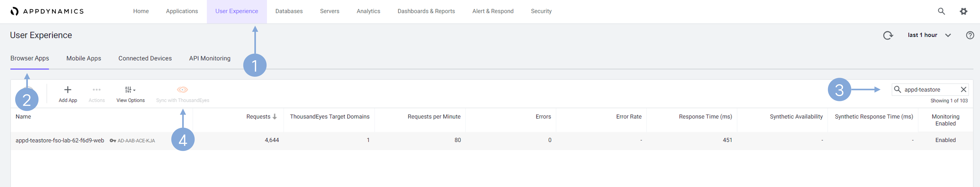Click the Response Time (ms) column header
Image resolution: width=980 pixels, height=187 pixels.
[705, 117]
